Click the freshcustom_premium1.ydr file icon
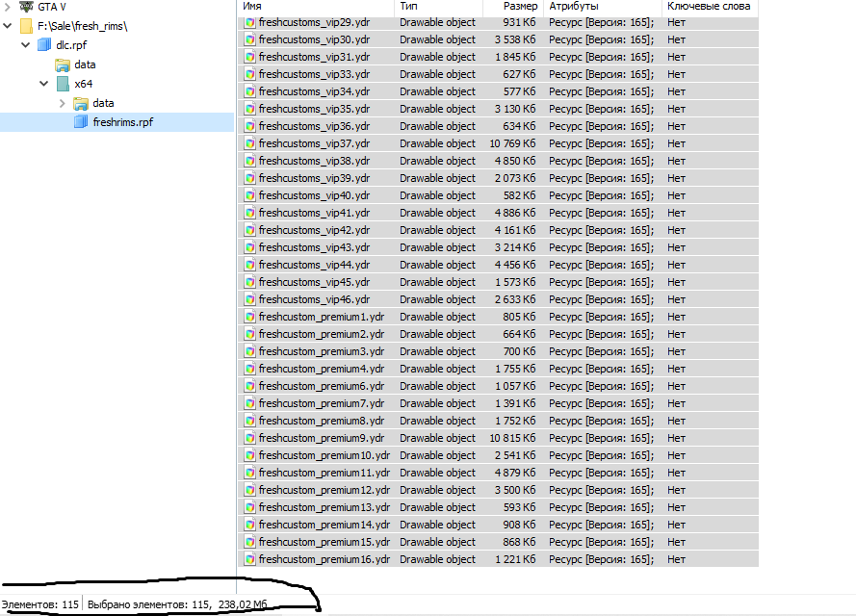This screenshot has height=616, width=856. pyautogui.click(x=250, y=317)
